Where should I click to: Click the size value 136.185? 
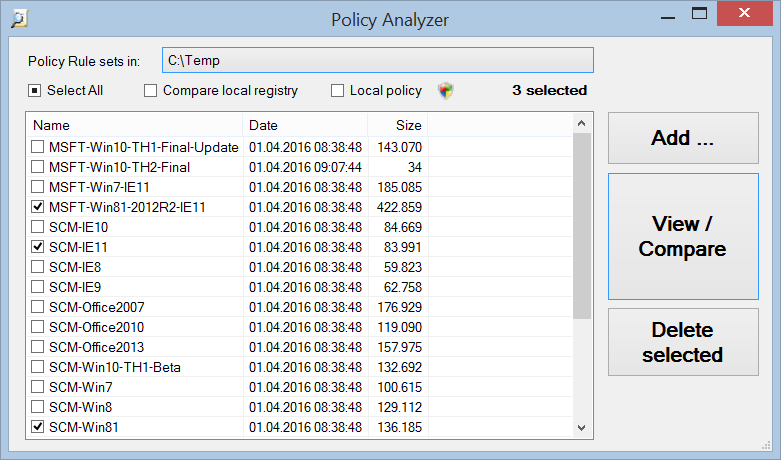[x=399, y=427]
